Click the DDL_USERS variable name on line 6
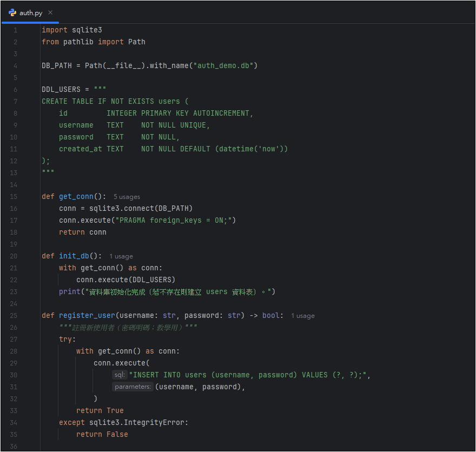 click(x=61, y=90)
